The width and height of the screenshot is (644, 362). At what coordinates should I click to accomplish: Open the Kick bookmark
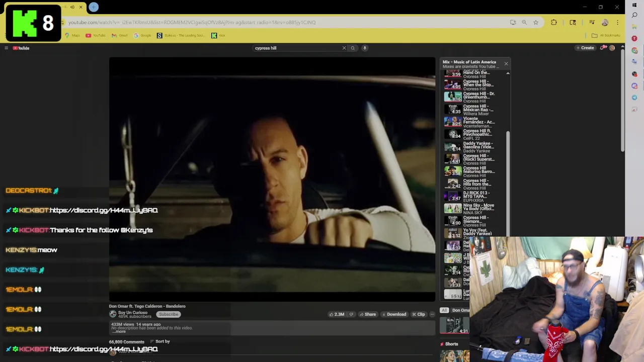pyautogui.click(x=218, y=35)
